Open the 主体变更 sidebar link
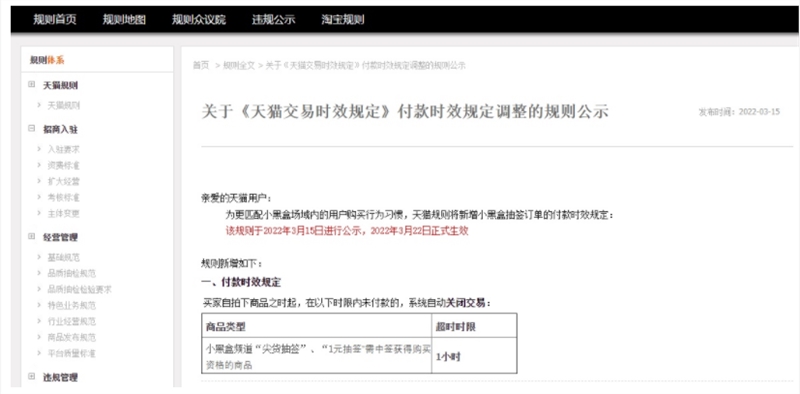The image size is (800, 394). point(64,213)
